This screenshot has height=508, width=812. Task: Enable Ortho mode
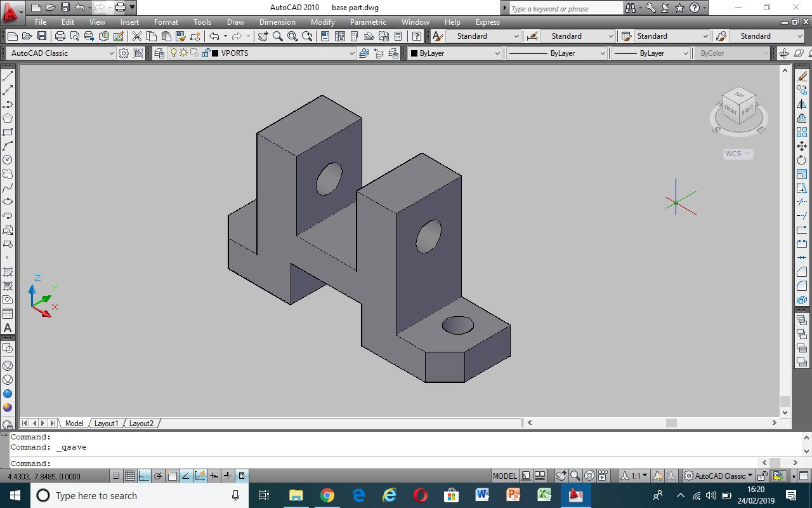pyautogui.click(x=143, y=475)
